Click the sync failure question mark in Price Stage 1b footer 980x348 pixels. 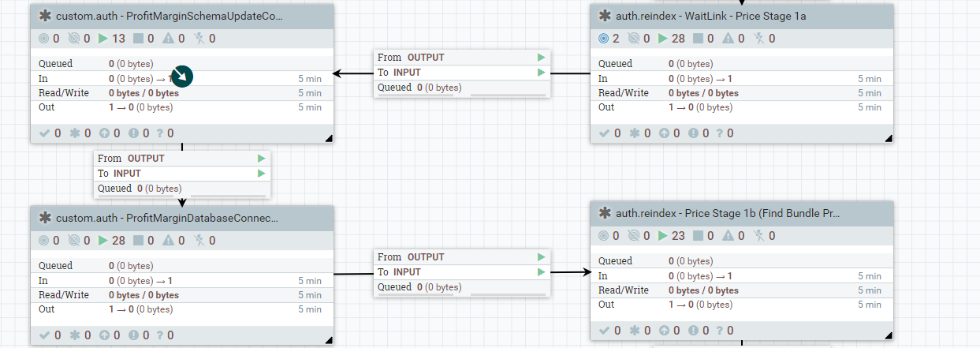(x=721, y=331)
